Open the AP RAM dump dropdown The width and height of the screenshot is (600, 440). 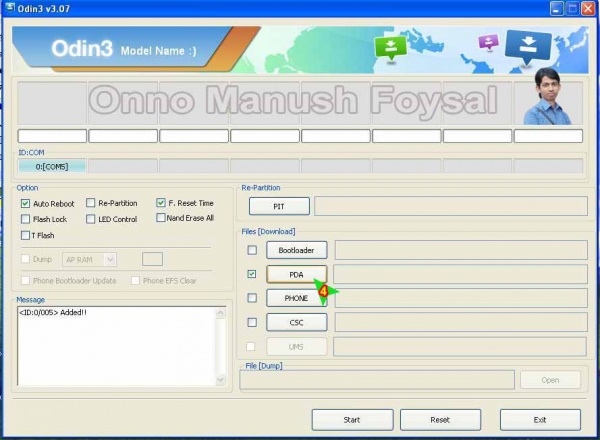[110, 260]
